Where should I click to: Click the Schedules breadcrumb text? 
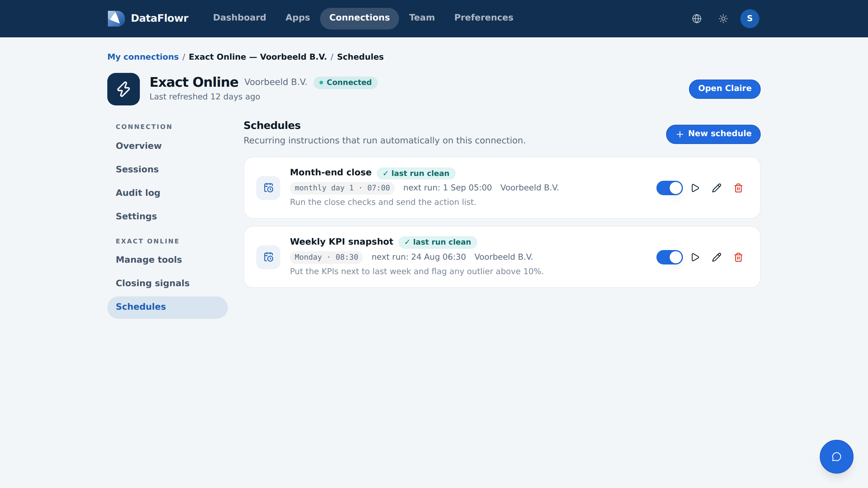tap(360, 57)
